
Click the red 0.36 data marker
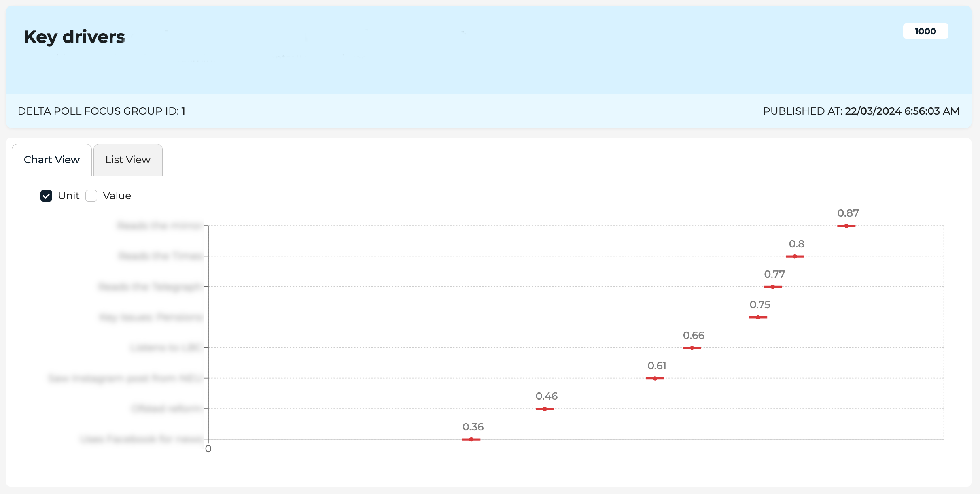click(471, 439)
